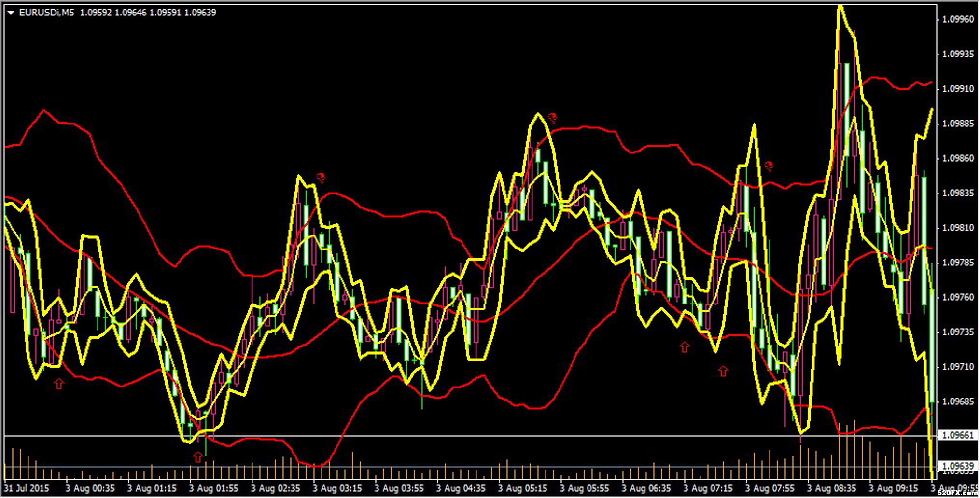Open the chart menu triangle beside EURUSDi,M5
This screenshot has width=980, height=498.
tap(11, 13)
